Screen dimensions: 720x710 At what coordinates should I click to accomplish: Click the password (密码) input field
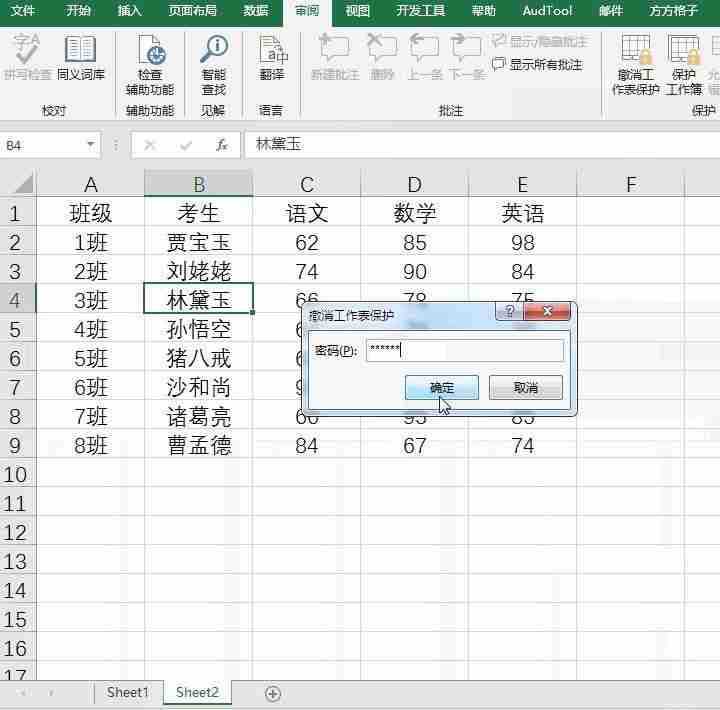465,350
